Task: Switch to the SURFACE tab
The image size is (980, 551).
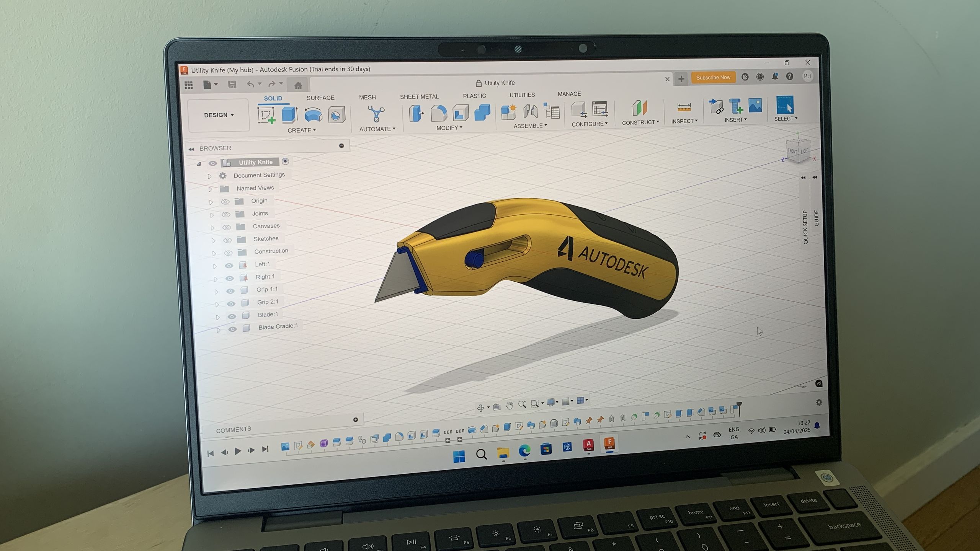Action: click(320, 98)
